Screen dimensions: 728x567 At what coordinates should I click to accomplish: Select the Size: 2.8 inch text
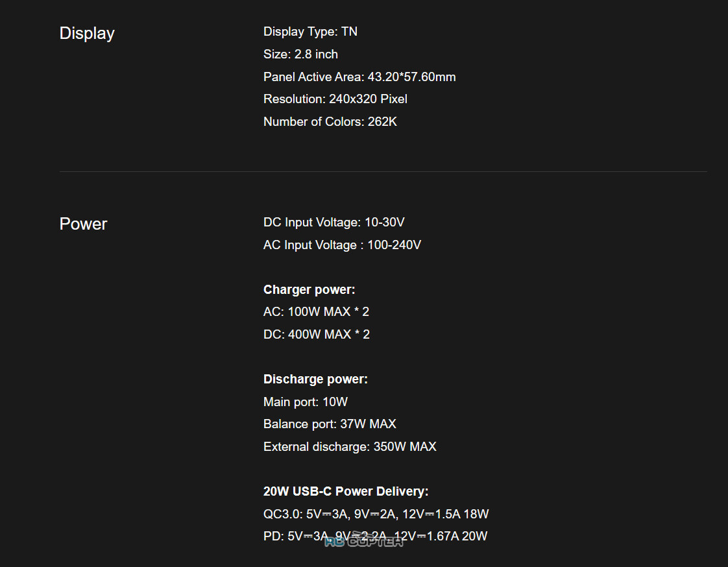(x=300, y=54)
